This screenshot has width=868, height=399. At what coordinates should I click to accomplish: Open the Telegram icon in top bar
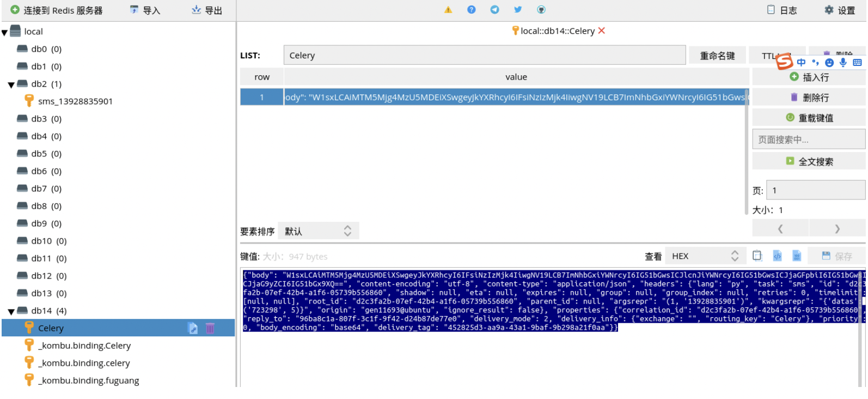click(494, 10)
